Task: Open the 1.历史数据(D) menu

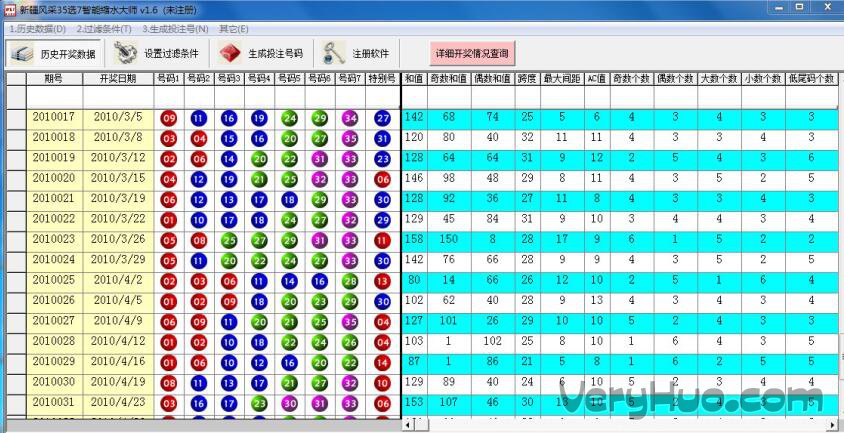Action: tap(38, 29)
